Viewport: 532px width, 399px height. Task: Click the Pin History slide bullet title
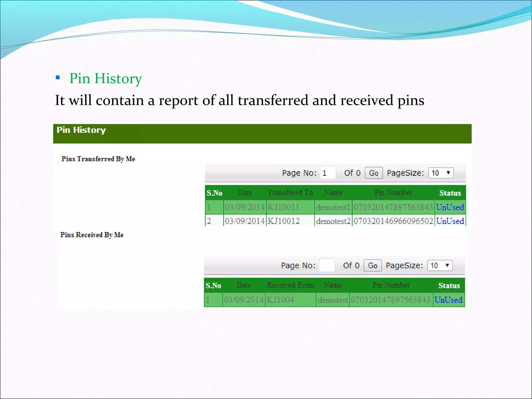tap(106, 78)
